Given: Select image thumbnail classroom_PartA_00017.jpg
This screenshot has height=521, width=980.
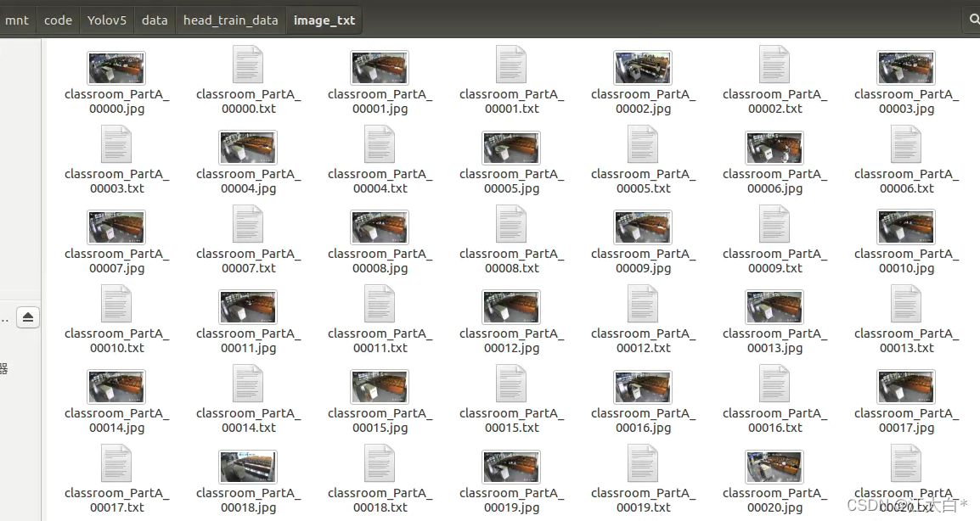Looking at the screenshot, I should pos(906,387).
